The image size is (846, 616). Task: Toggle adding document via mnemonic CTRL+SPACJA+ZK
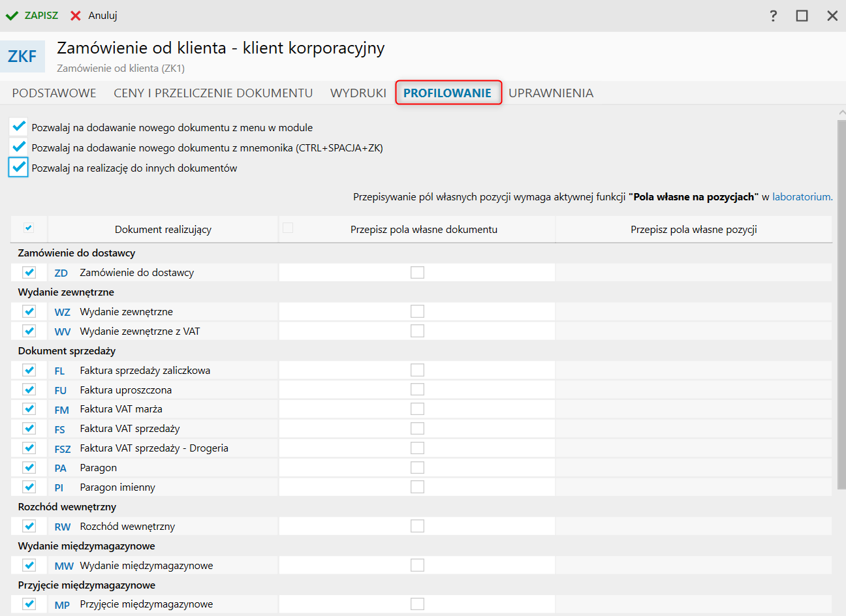point(19,147)
